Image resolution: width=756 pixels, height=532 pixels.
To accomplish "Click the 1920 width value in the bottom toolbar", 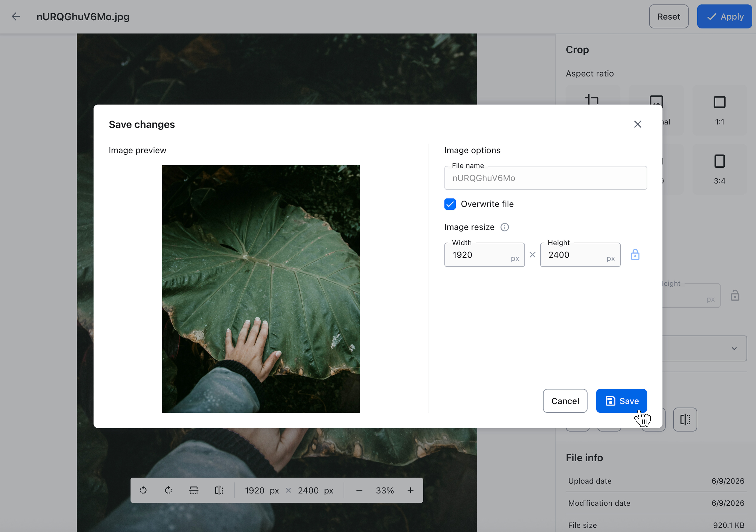I will pyautogui.click(x=255, y=490).
